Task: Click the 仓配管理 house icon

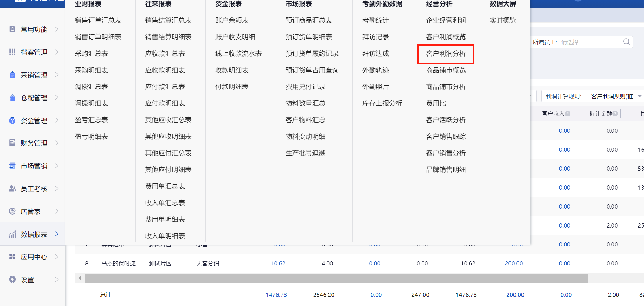Action: [12, 98]
